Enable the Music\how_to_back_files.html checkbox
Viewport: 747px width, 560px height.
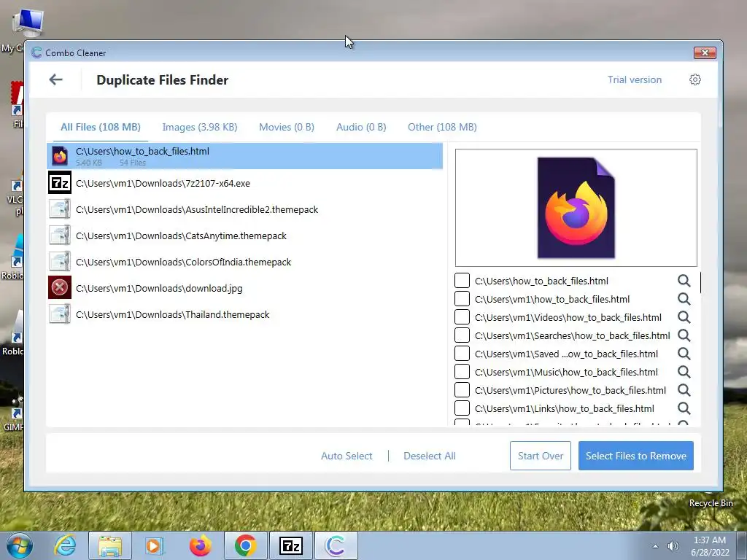click(x=462, y=371)
